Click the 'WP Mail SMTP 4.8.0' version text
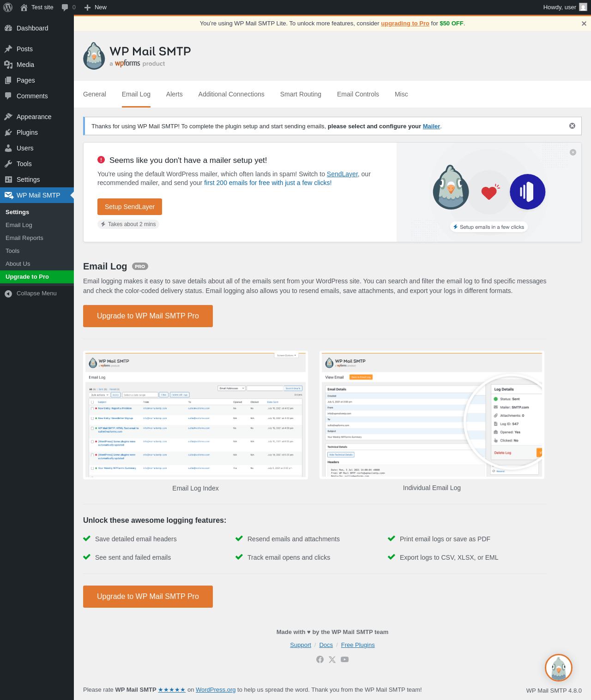591x700 pixels. pos(554,691)
